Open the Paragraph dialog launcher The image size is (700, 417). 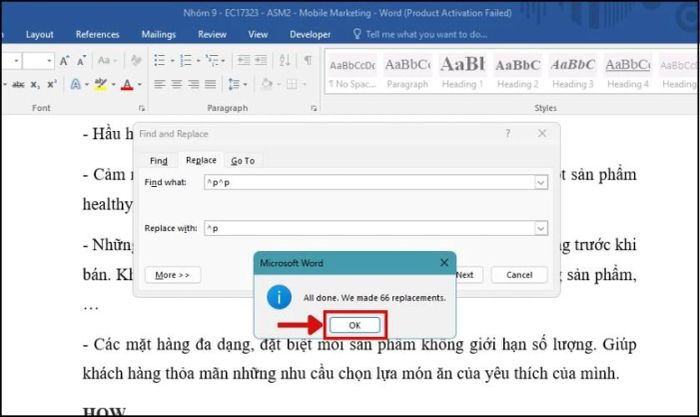click(x=314, y=108)
